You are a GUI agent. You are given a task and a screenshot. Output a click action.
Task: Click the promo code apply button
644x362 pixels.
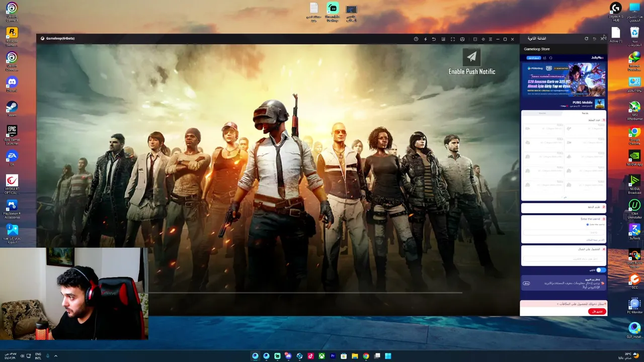click(x=526, y=284)
